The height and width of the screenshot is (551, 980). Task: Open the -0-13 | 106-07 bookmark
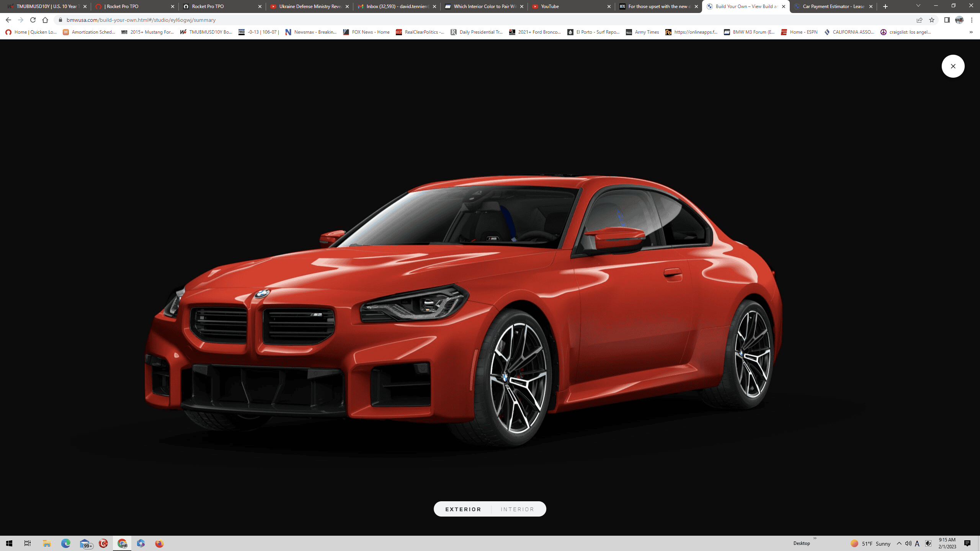pos(259,32)
